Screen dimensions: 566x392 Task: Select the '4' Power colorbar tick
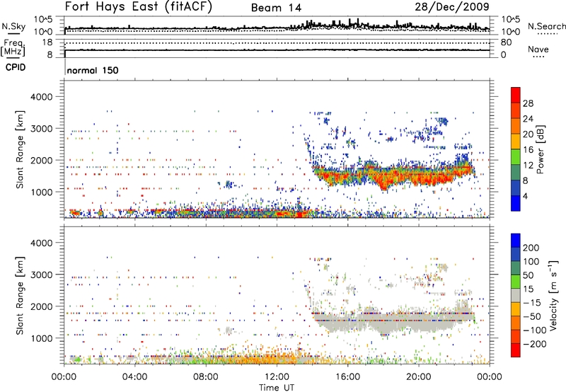(526, 197)
